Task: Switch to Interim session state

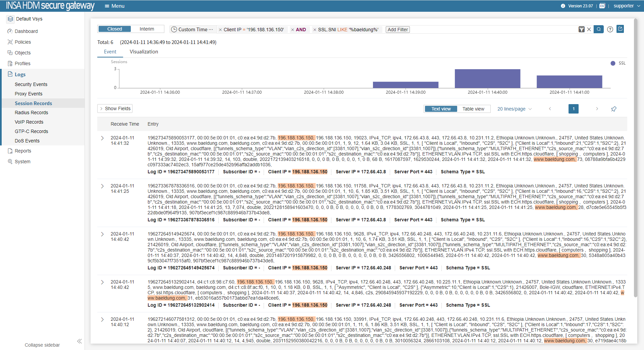Action: coord(147,29)
